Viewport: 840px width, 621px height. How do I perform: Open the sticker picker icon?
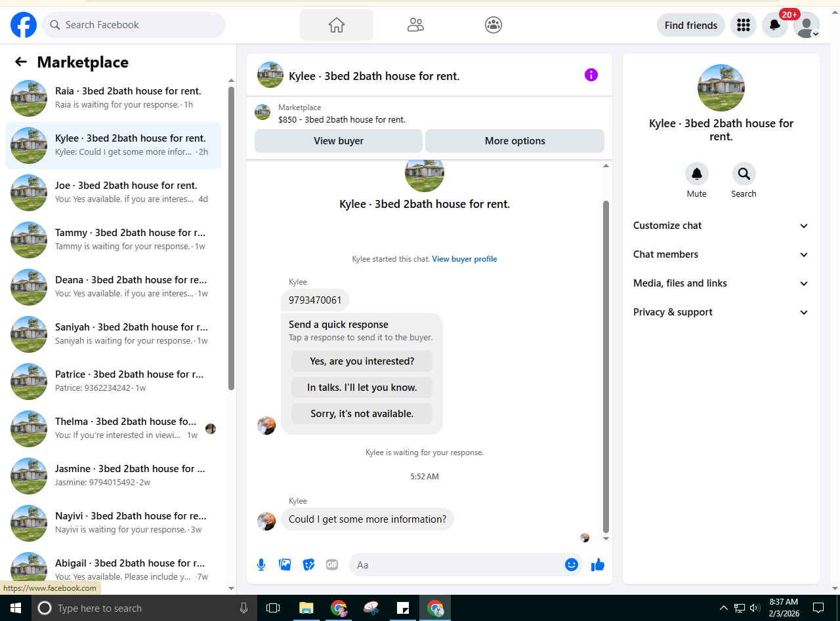coord(308,565)
